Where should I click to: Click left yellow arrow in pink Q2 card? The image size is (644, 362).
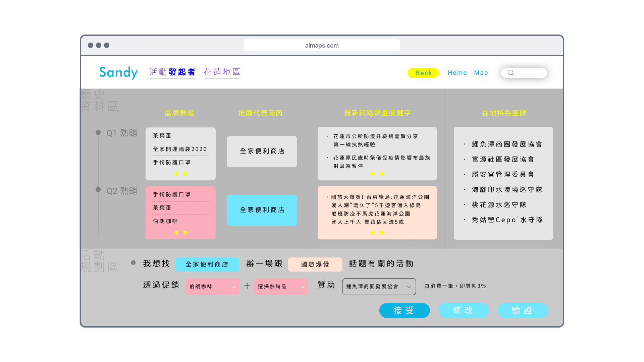tap(175, 232)
